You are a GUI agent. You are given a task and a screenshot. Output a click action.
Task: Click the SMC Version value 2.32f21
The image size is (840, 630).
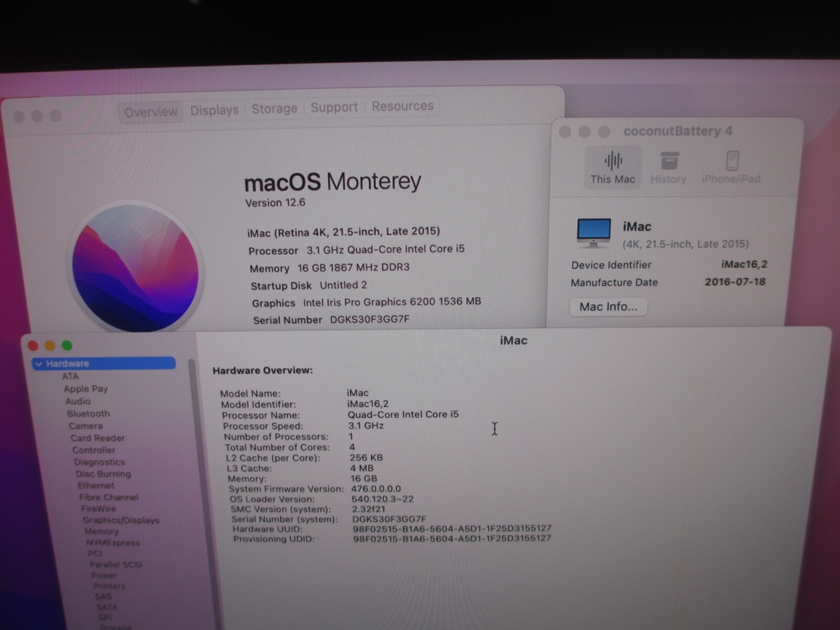(369, 509)
